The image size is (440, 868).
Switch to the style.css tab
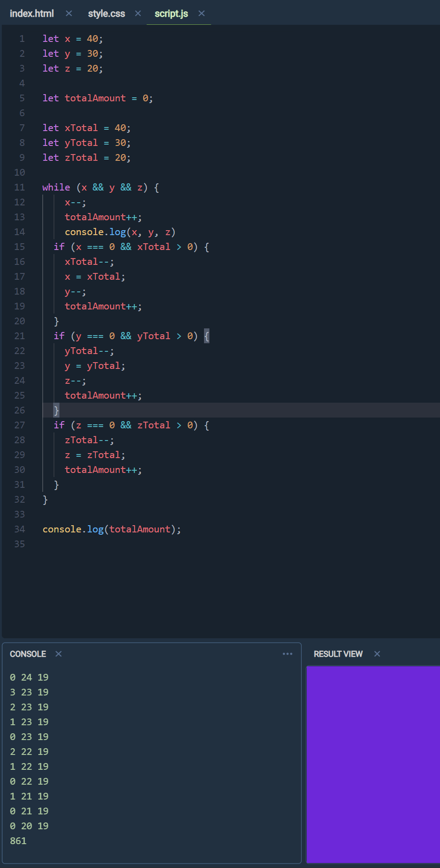click(106, 14)
